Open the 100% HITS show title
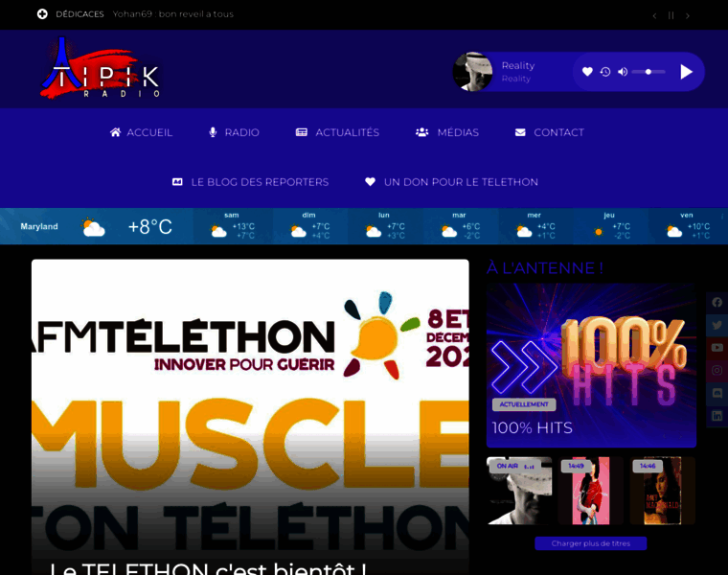This screenshot has height=575, width=728. (x=532, y=427)
